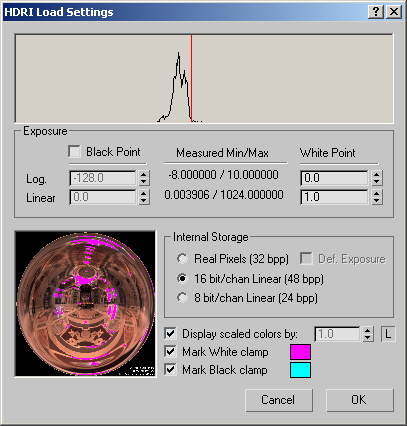This screenshot has height=426, width=407.
Task: Click the HDRI sphere preview thumbnail
Action: pos(85,304)
